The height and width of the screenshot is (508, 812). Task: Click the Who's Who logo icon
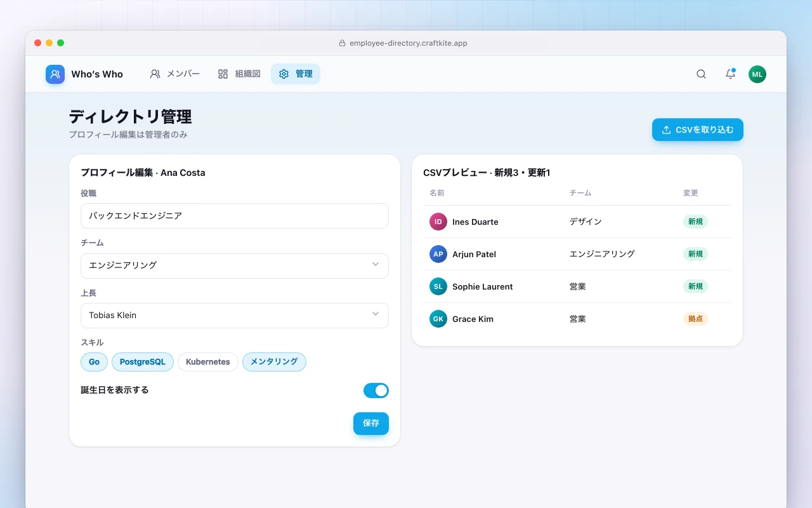point(55,74)
